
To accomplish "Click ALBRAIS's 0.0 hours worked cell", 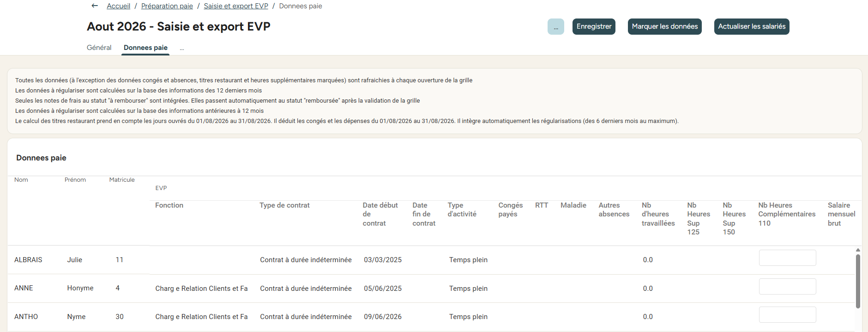I will (648, 260).
